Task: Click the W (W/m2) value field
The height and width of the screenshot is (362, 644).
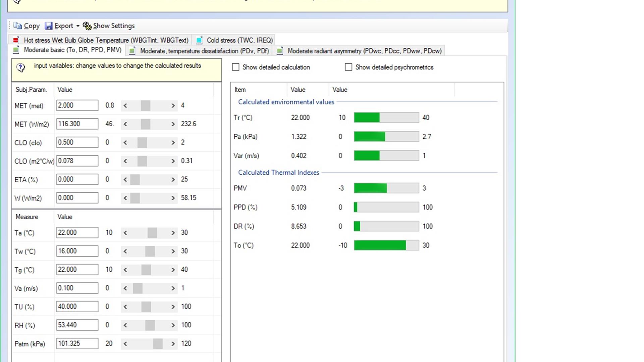Action: [77, 198]
